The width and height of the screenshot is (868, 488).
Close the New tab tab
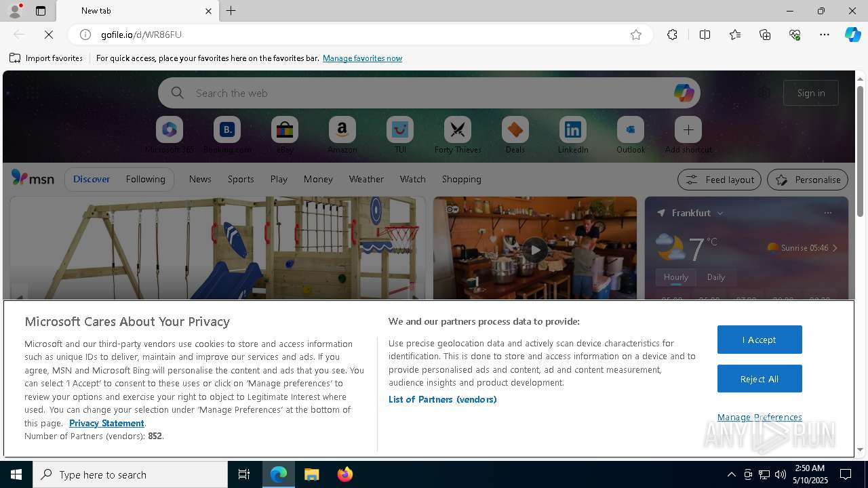[208, 11]
